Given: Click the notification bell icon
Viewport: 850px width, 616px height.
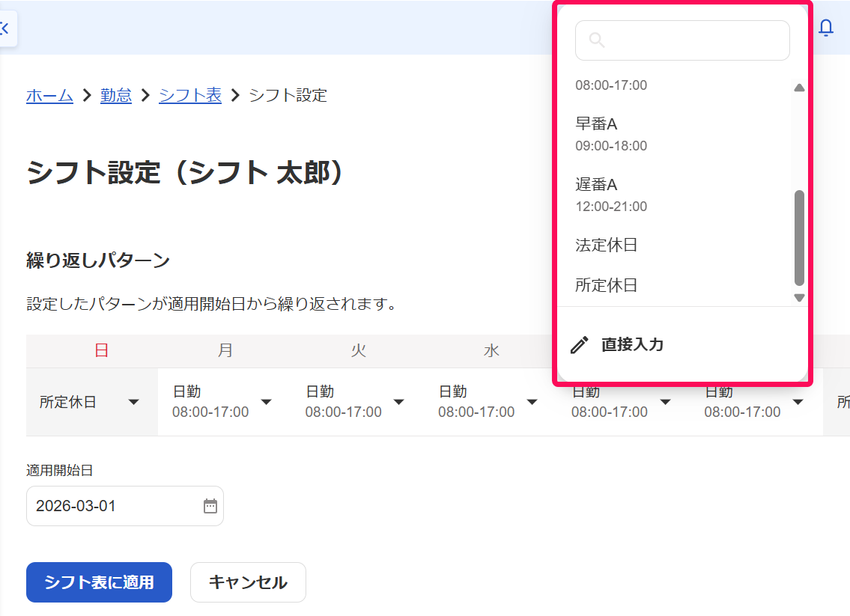Looking at the screenshot, I should point(825,28).
